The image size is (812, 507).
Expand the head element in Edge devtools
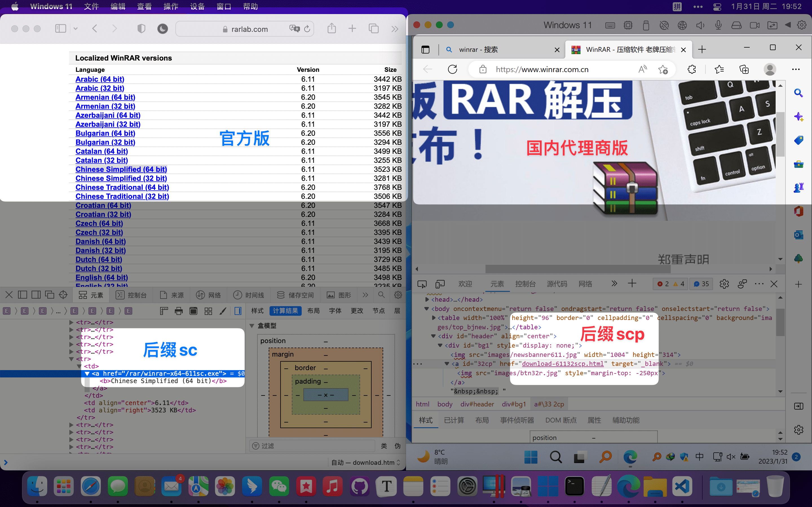(x=427, y=299)
